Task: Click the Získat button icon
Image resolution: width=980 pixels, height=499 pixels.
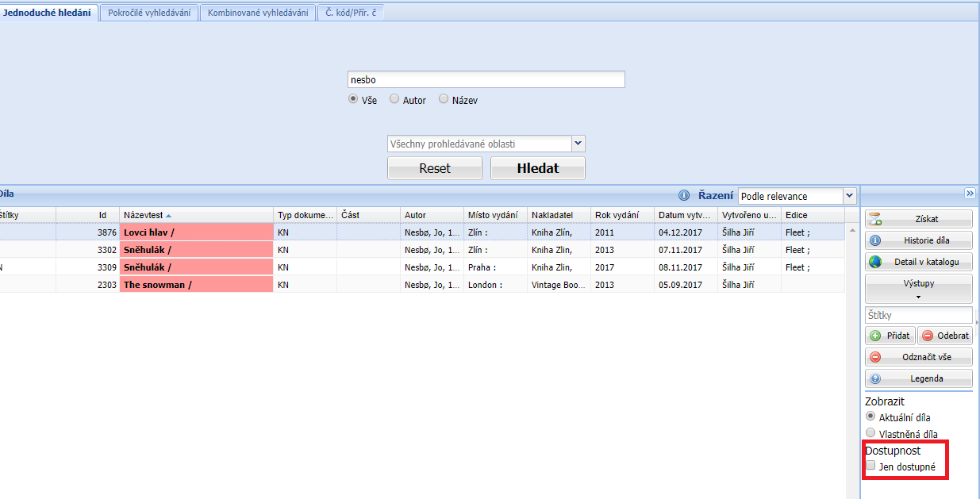Action: click(876, 220)
